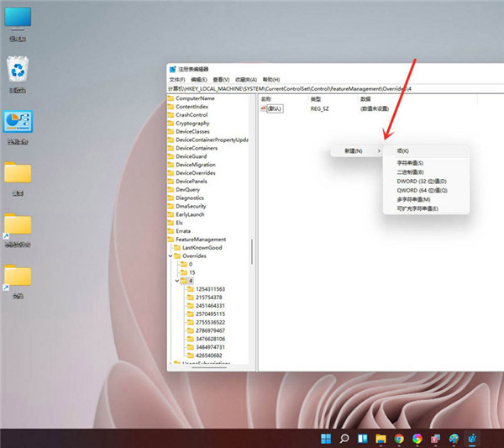Click the Chrome icon in the taskbar

[398, 438]
